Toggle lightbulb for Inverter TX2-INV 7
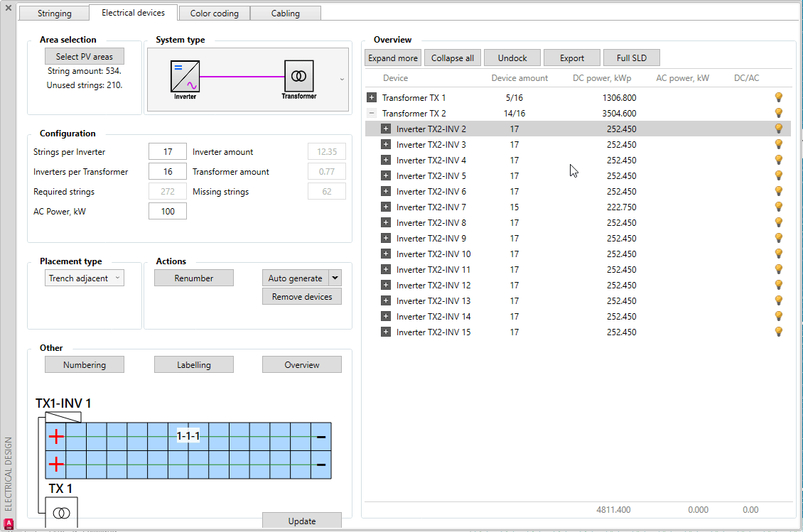Image resolution: width=803 pixels, height=532 pixels. [x=778, y=207]
